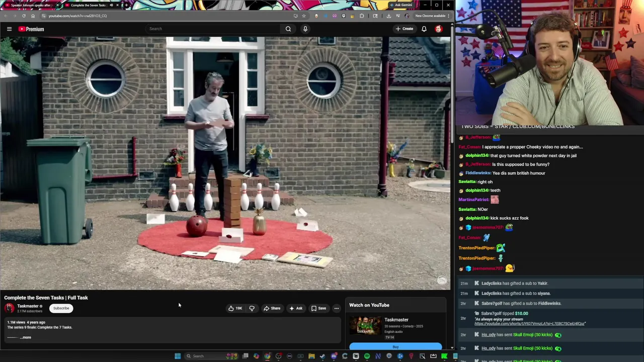Open the YouTube guide hamburger menu
This screenshot has height=362, width=644.
[9, 29]
